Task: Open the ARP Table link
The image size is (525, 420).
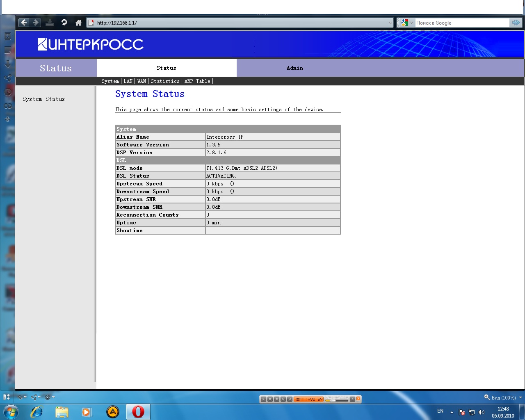Action: pyautogui.click(x=197, y=81)
